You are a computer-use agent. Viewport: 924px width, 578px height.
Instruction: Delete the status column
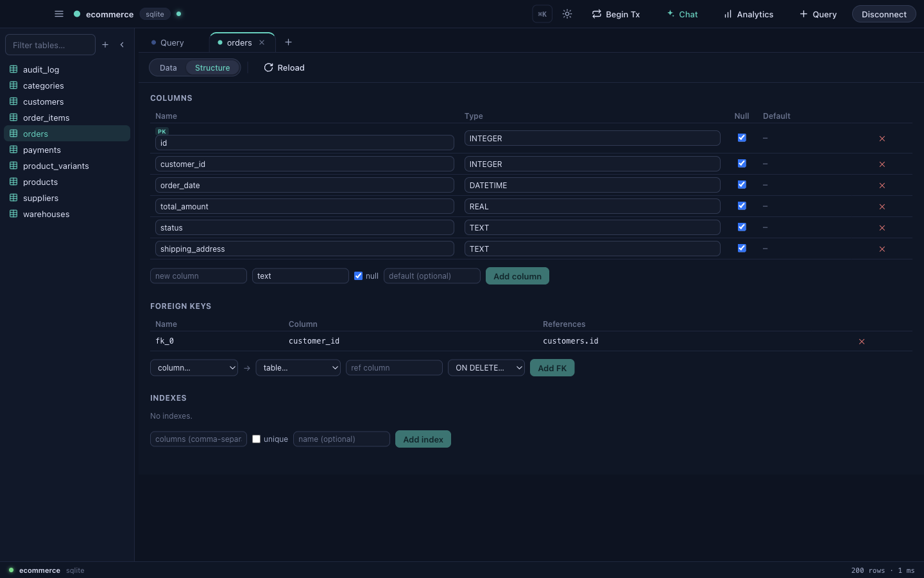pyautogui.click(x=882, y=228)
